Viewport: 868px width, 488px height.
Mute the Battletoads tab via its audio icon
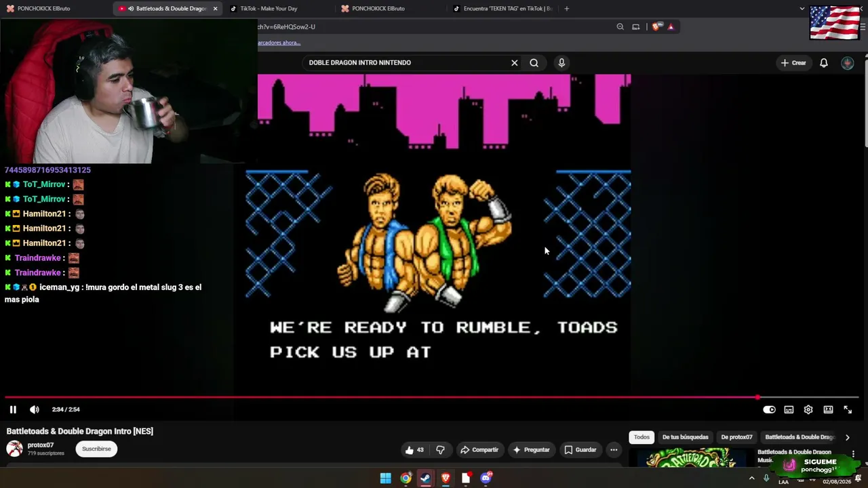click(130, 9)
